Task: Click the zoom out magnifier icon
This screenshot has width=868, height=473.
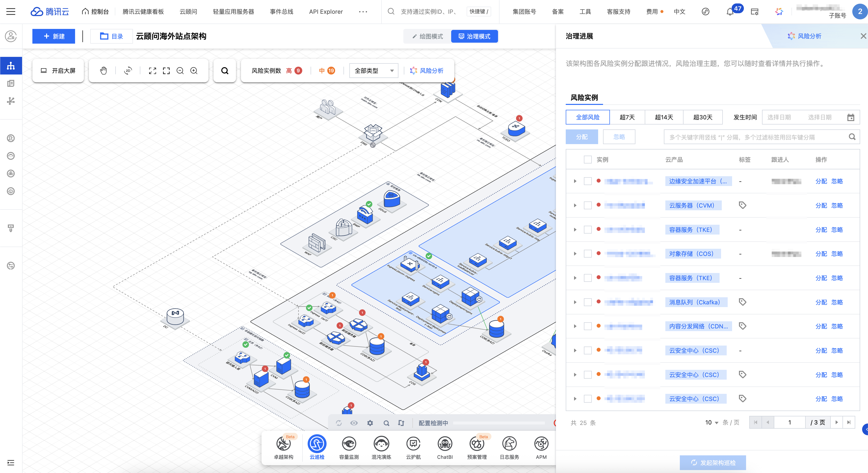Action: (180, 71)
